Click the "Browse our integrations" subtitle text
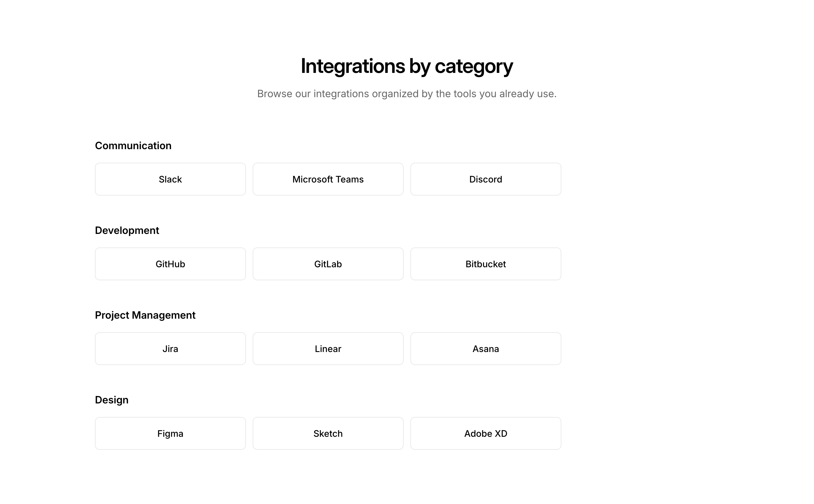Image resolution: width=814 pixels, height=504 pixels. pos(407,94)
